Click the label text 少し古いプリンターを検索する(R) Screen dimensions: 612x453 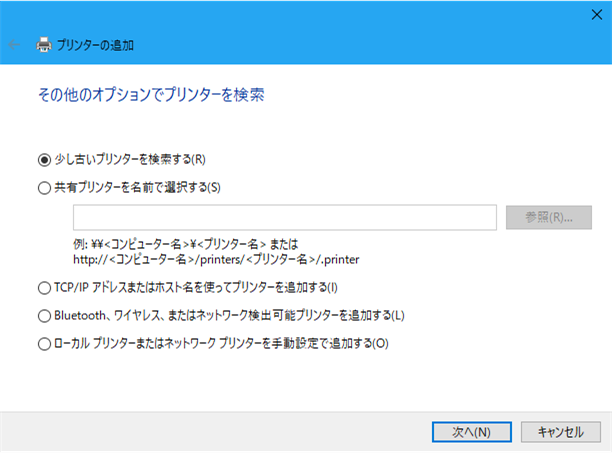click(130, 159)
